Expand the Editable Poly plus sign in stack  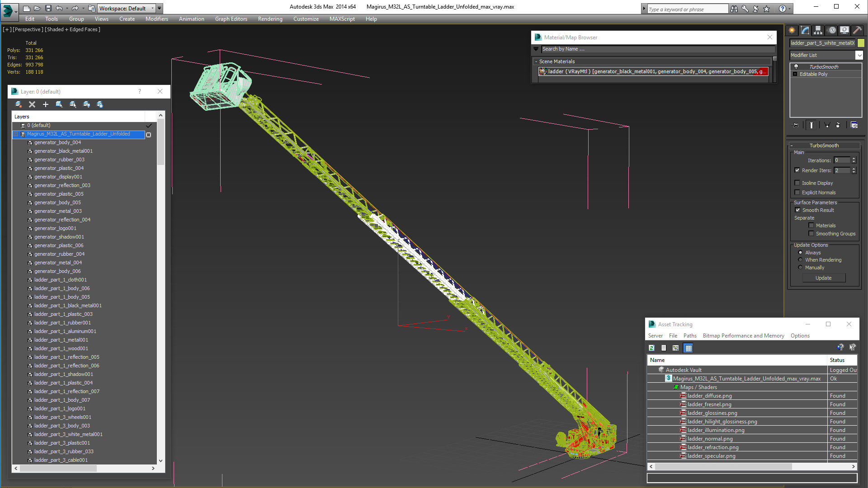tap(795, 74)
